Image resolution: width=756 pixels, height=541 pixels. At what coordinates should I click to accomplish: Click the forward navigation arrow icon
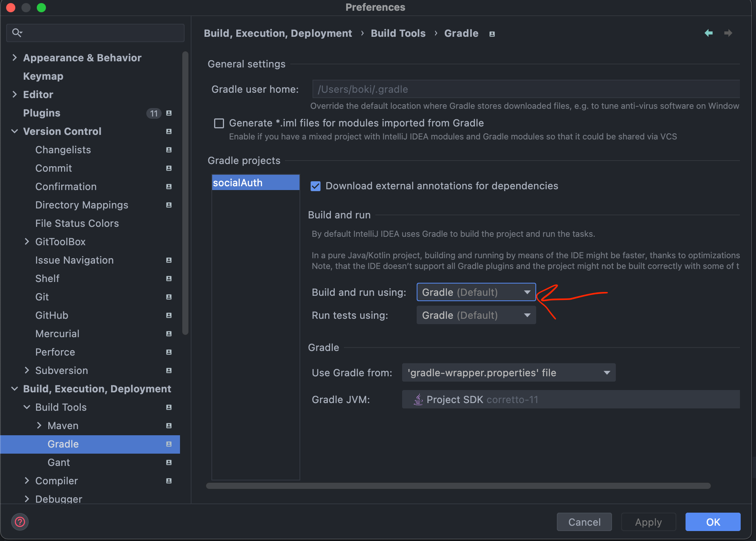point(728,33)
